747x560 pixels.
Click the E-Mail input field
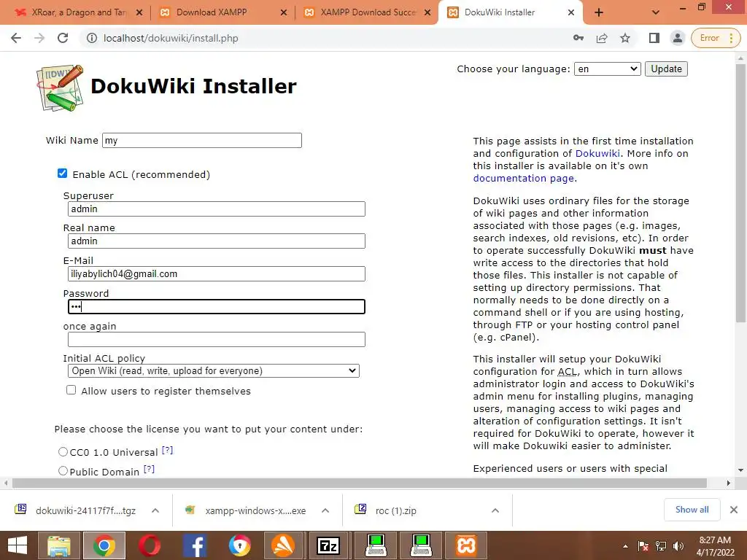point(216,274)
